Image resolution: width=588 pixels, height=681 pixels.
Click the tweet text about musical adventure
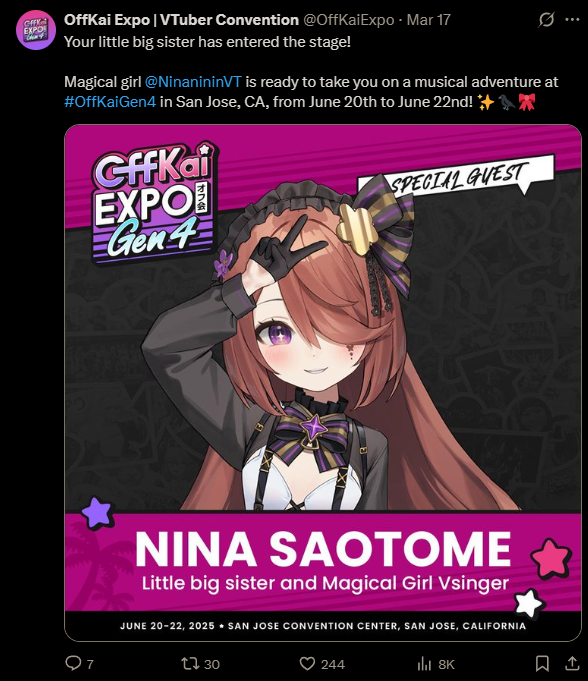(x=311, y=92)
